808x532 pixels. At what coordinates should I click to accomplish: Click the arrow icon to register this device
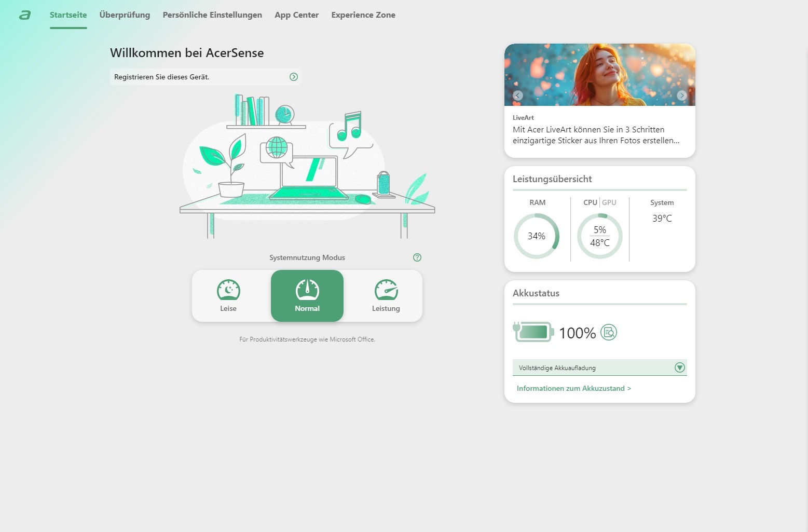(x=294, y=77)
